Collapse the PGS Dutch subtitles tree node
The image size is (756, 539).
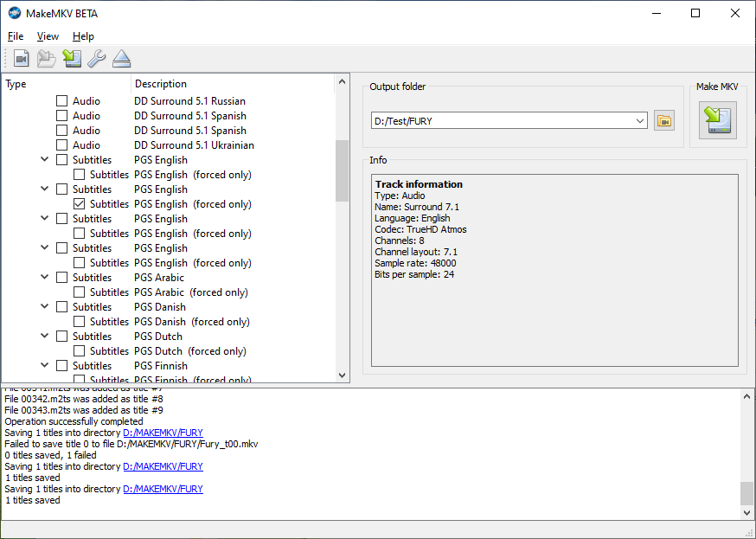[x=45, y=337]
